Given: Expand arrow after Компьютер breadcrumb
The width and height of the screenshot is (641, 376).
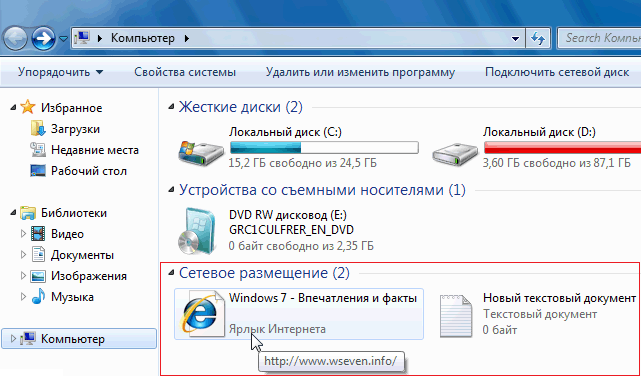Looking at the screenshot, I should [187, 39].
